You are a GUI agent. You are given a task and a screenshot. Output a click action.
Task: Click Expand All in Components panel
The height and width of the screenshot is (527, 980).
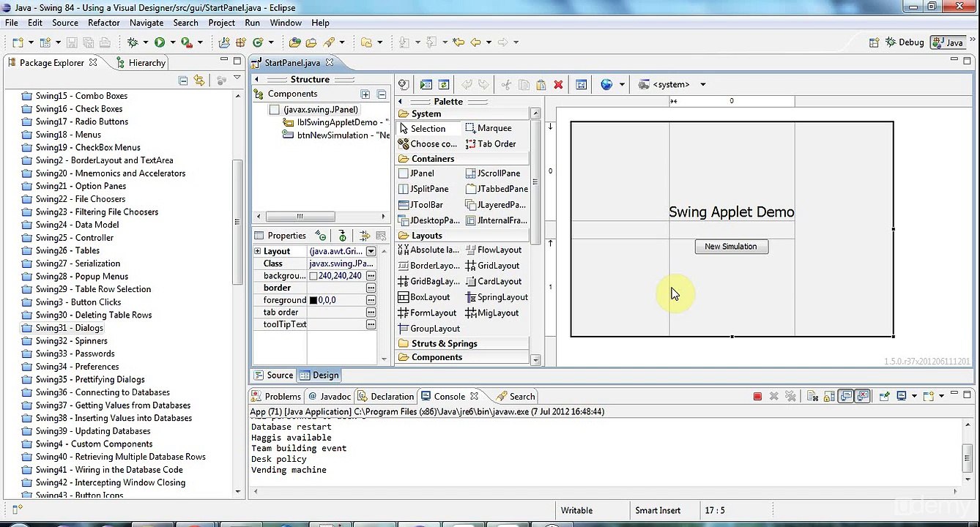coord(365,94)
